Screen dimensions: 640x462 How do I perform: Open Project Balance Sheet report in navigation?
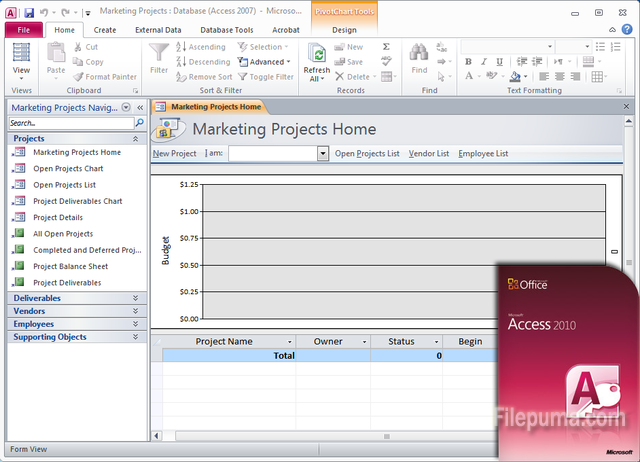click(x=70, y=267)
